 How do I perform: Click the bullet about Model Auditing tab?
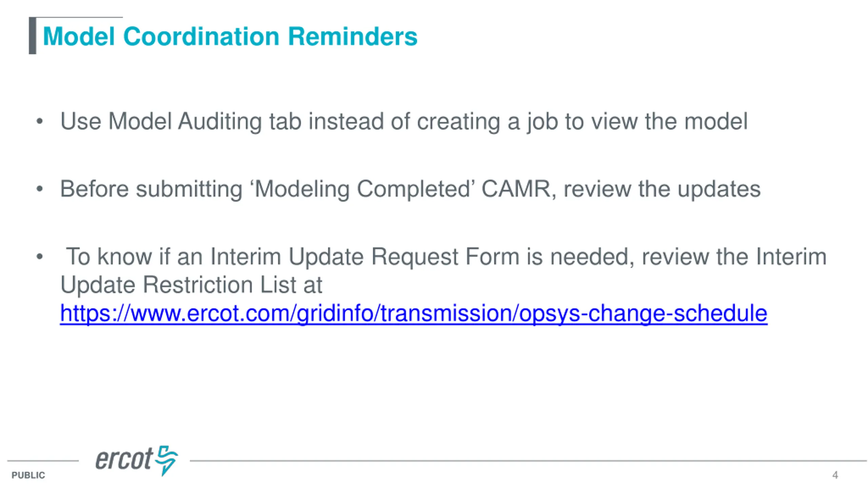point(404,121)
